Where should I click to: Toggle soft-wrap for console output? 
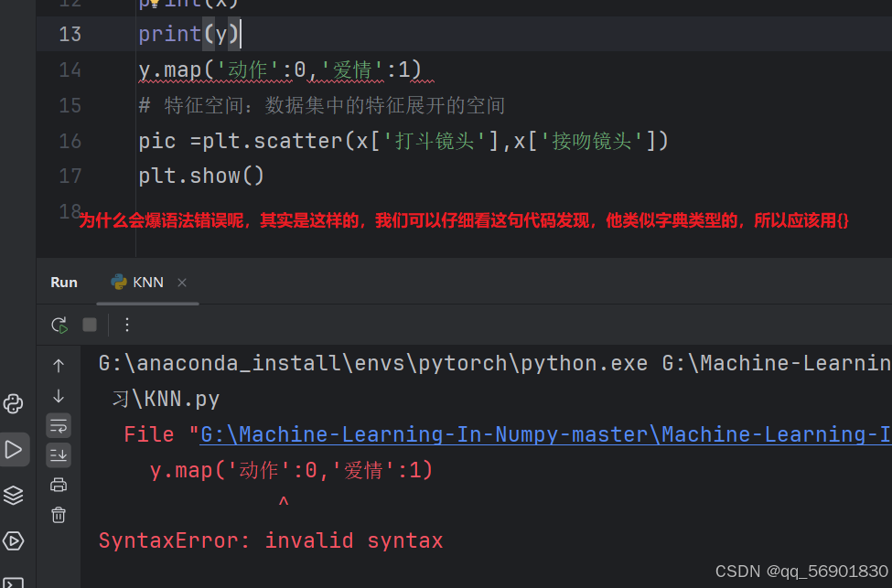(59, 425)
